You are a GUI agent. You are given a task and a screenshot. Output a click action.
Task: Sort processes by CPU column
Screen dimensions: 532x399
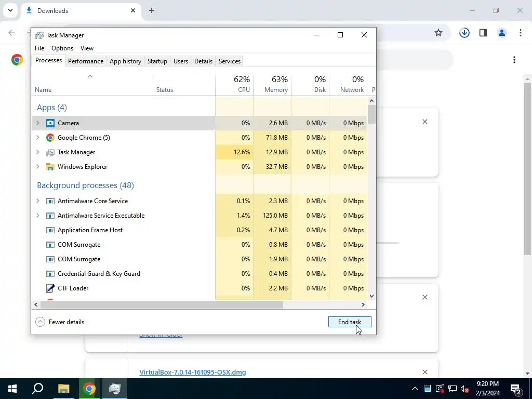[x=234, y=84]
